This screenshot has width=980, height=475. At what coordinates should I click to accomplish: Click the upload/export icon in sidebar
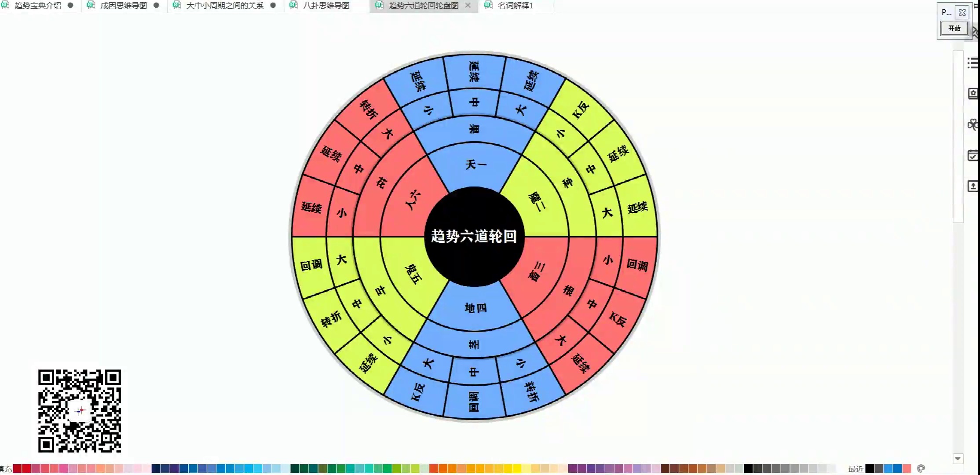(x=973, y=186)
